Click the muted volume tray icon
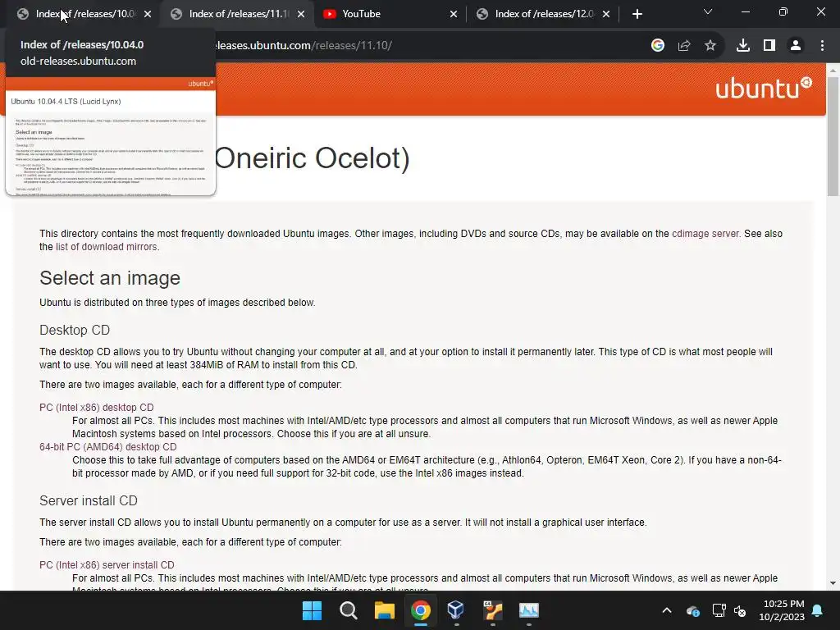 [x=741, y=610]
